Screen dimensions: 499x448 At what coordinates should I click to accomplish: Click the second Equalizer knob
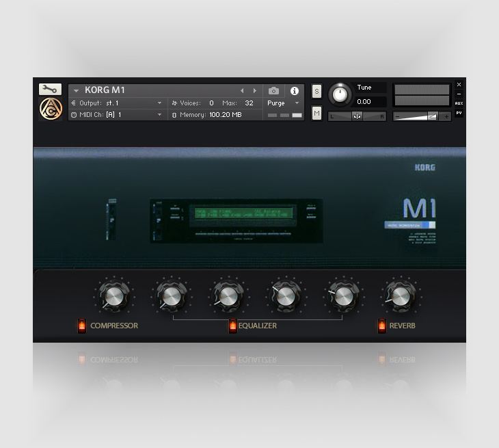click(x=228, y=296)
